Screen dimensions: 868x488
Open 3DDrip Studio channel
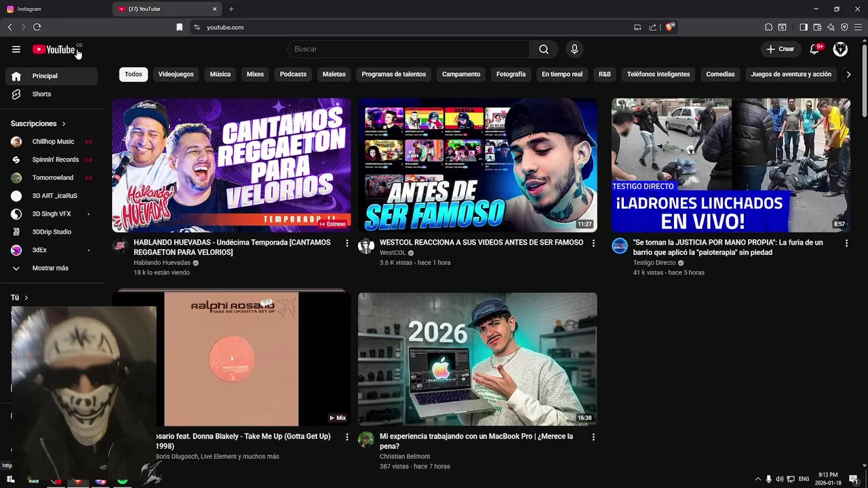pyautogui.click(x=52, y=232)
